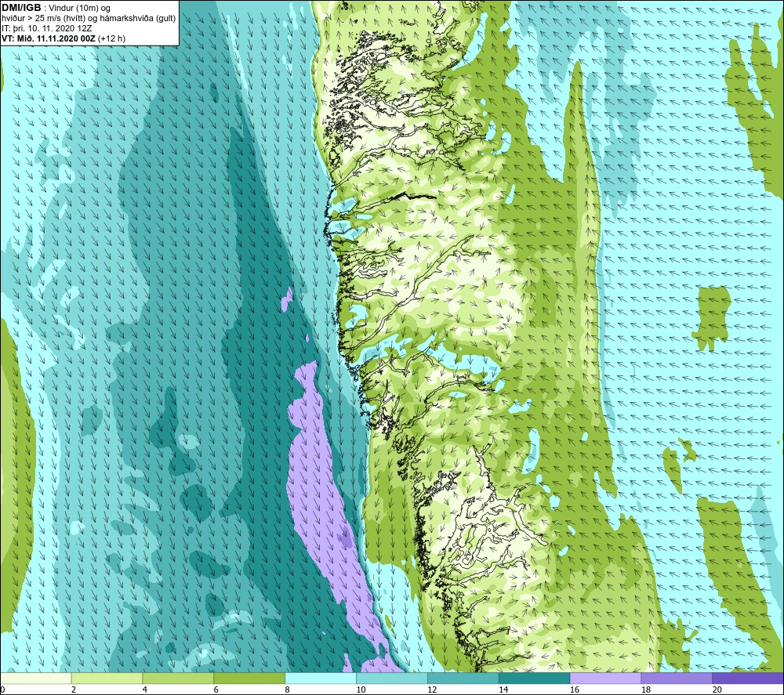This screenshot has height=695, width=784.
Task: Click the scale label '4'
Action: tap(145, 690)
